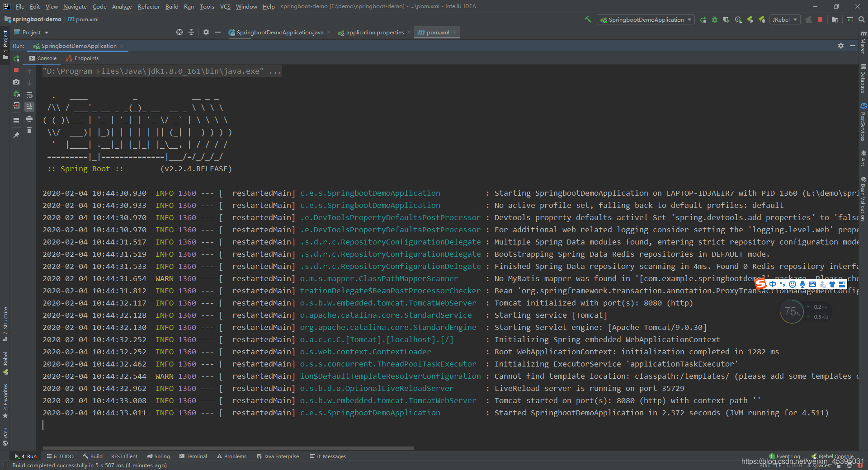The width and height of the screenshot is (868, 470).
Task: Open the Messages tool window
Action: pyautogui.click(x=328, y=456)
